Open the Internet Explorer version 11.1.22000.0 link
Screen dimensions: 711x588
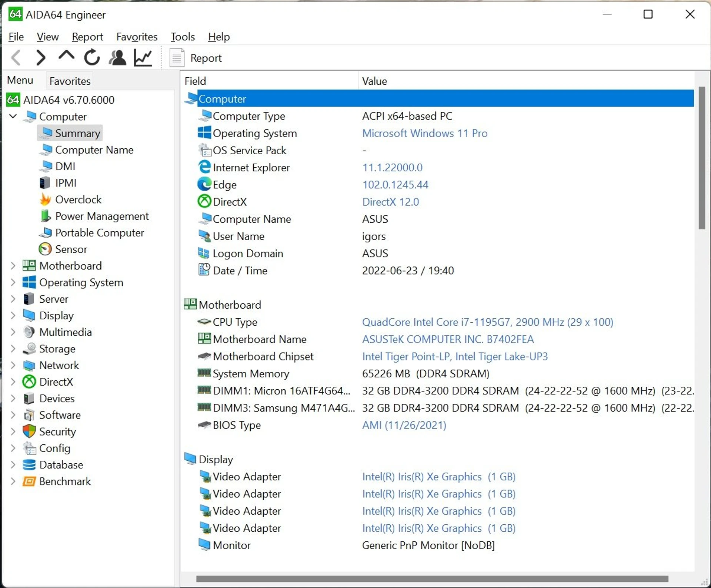(392, 168)
